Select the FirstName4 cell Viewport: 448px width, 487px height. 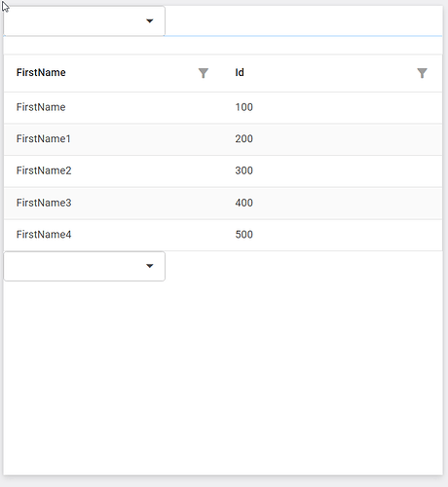coord(113,235)
